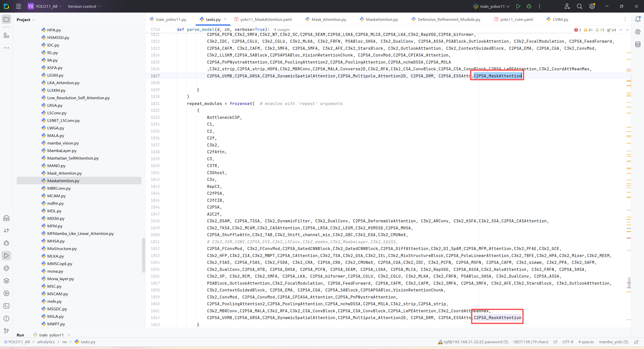Open Mask_Attention.py in the project tree

coord(64,173)
